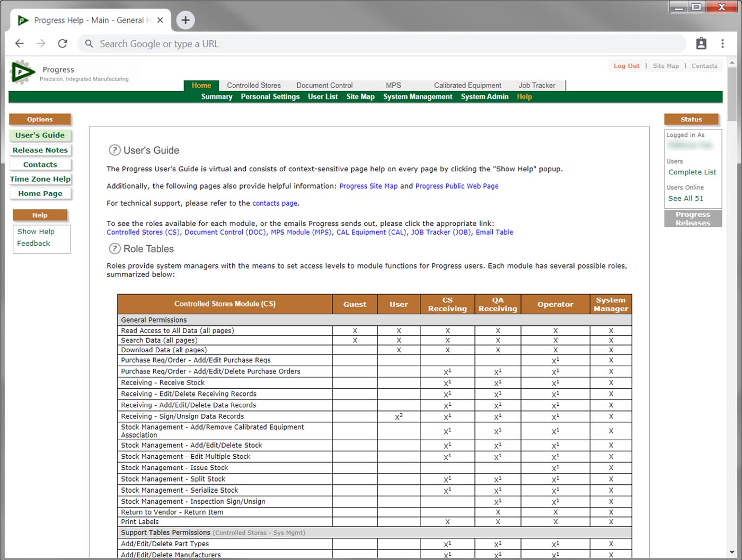
Task: Click the page reload icon
Action: click(63, 44)
